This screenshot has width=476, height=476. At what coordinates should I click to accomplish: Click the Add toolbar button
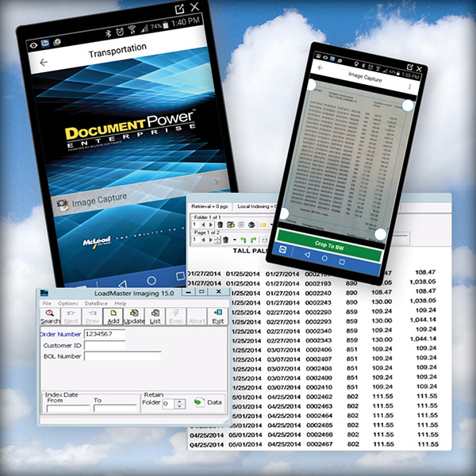point(113,317)
